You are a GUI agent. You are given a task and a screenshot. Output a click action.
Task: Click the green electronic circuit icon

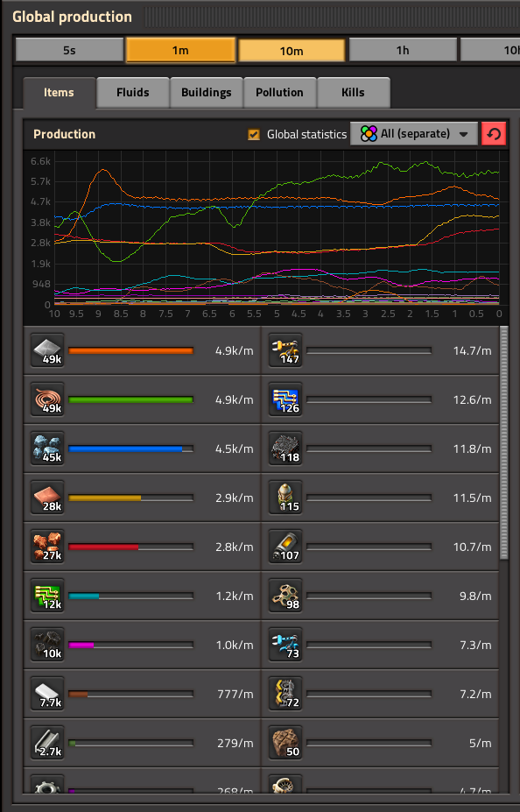[47, 596]
